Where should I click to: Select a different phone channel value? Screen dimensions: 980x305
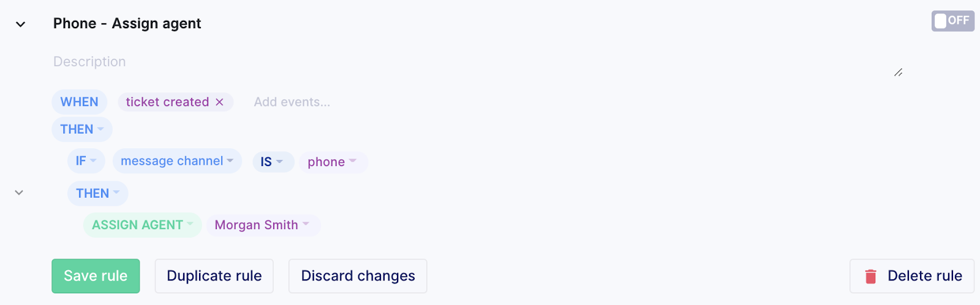[333, 162]
